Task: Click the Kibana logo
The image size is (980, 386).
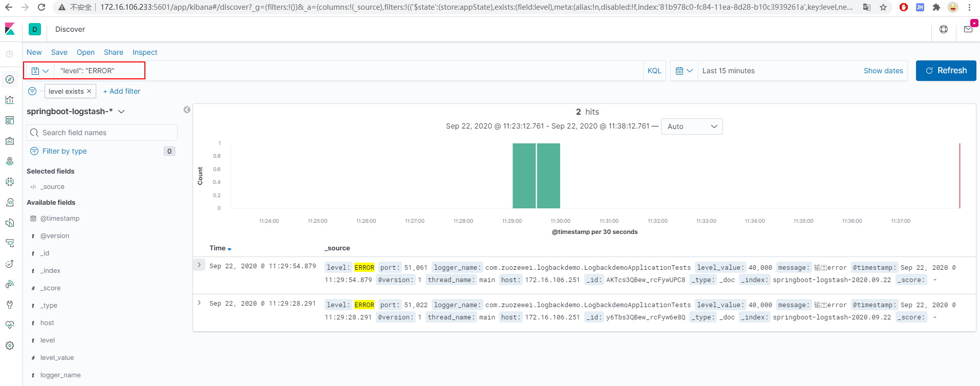Action: (10, 29)
